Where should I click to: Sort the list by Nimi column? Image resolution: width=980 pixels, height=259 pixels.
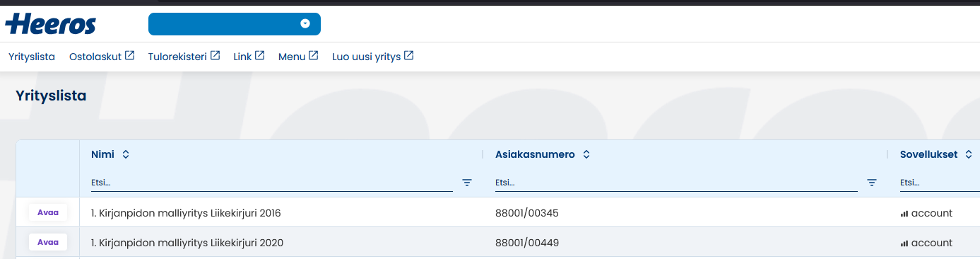coord(126,154)
